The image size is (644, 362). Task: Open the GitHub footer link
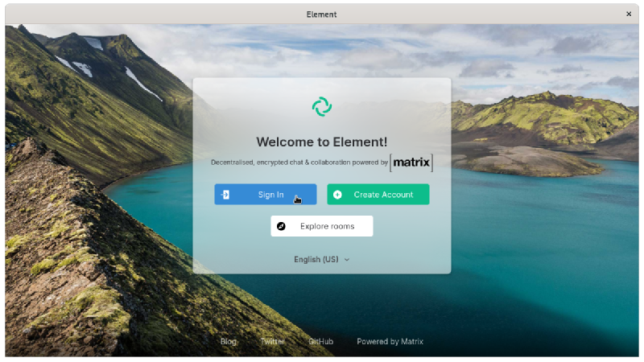tap(320, 341)
